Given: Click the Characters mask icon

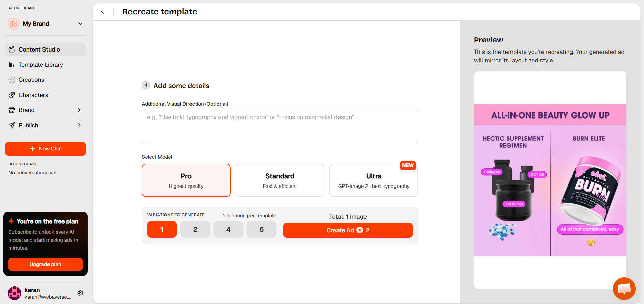Looking at the screenshot, I should [12, 95].
